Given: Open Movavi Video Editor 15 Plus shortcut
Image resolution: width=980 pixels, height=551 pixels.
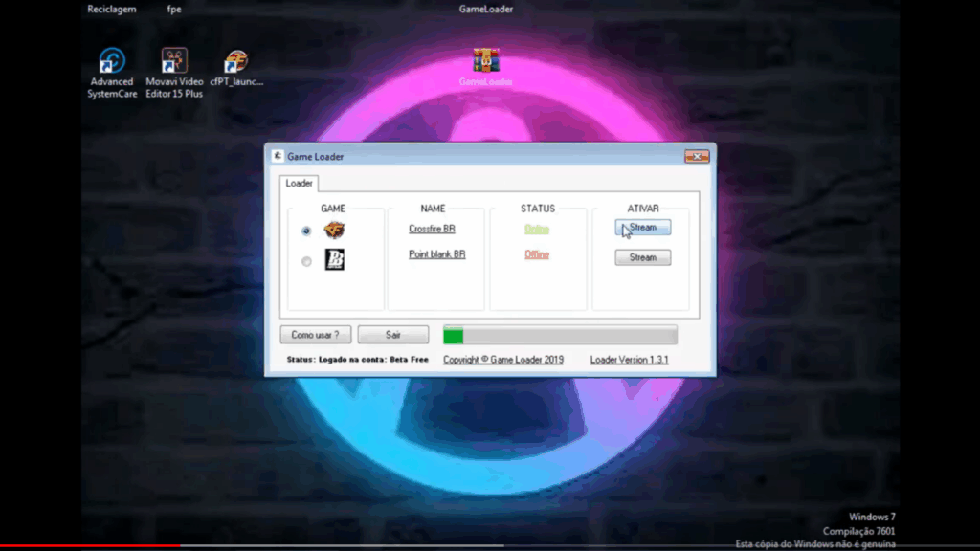Looking at the screenshot, I should tap(174, 62).
